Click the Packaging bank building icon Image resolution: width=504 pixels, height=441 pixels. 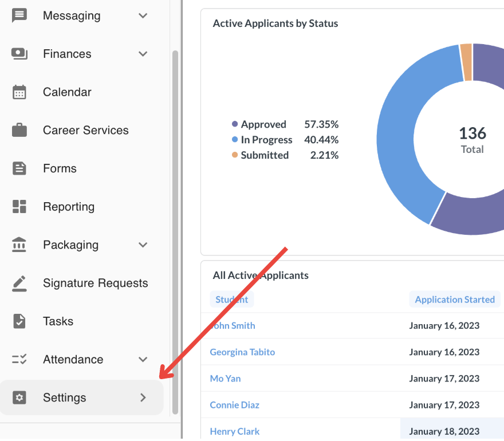coord(19,245)
